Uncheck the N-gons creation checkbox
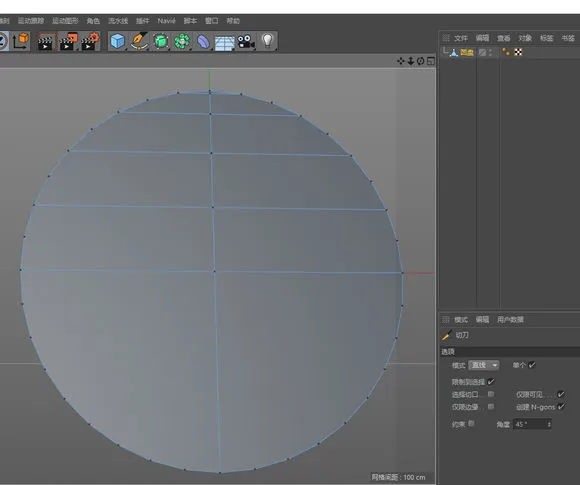 (x=561, y=407)
